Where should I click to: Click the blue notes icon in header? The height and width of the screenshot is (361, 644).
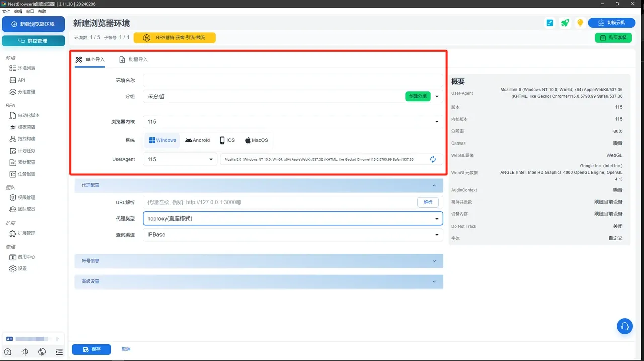click(550, 23)
